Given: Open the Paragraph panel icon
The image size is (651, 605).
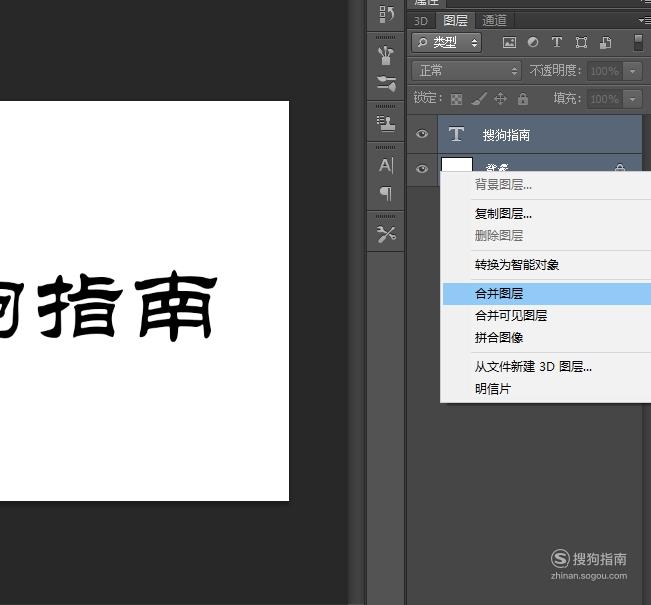Looking at the screenshot, I should click(x=386, y=194).
